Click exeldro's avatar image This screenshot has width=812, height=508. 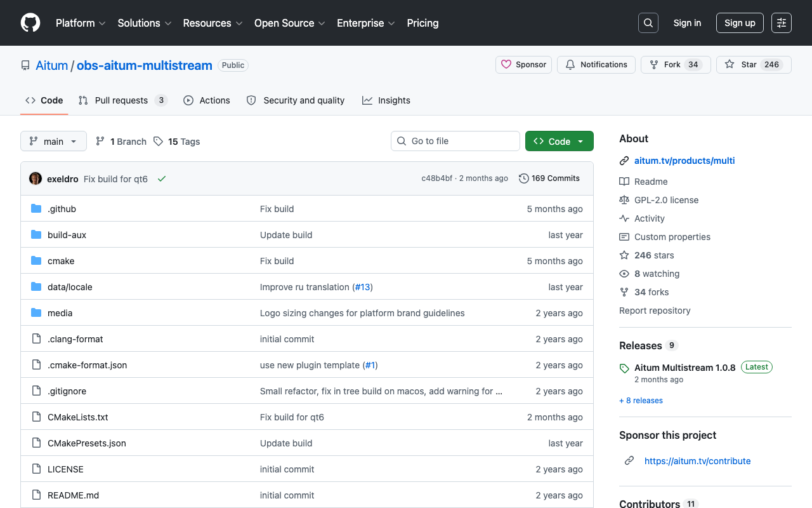(36, 178)
